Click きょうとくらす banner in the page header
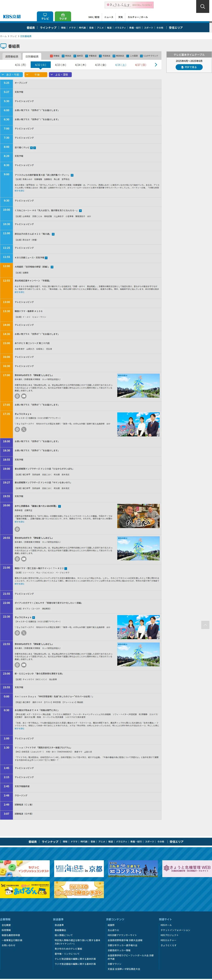 (x=129, y=5)
